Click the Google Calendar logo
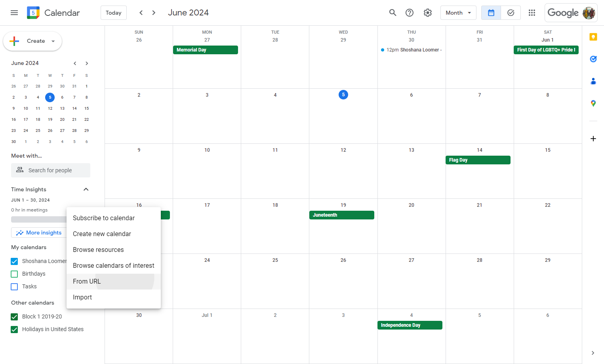 click(33, 13)
